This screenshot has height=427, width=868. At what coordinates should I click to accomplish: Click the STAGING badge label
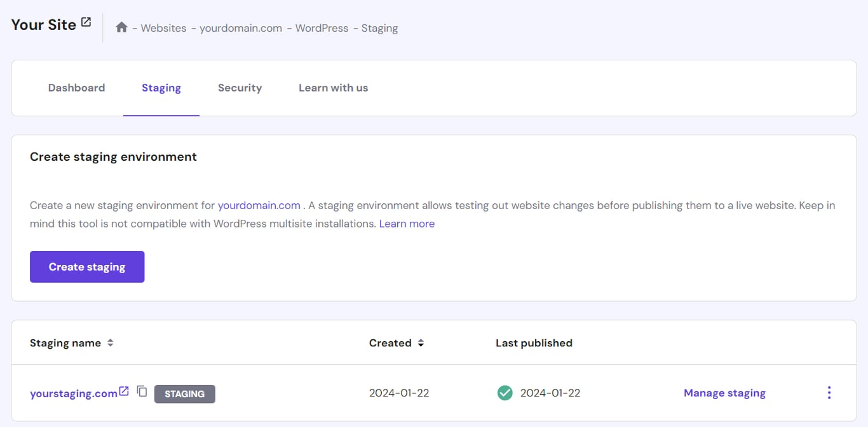point(184,394)
